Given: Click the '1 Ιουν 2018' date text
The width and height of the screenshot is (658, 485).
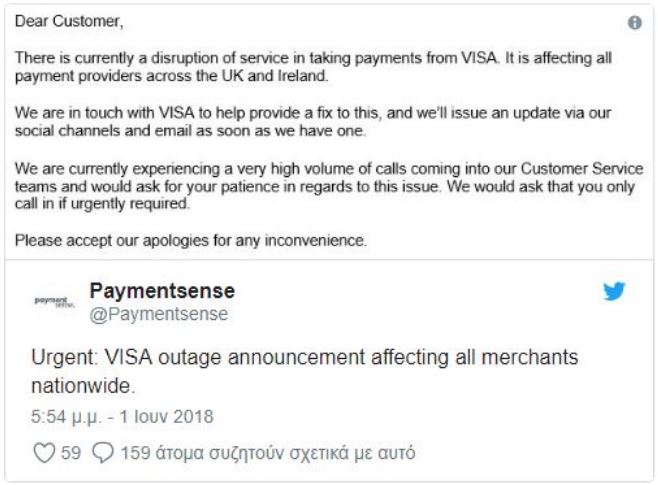Looking at the screenshot, I should click(166, 417).
